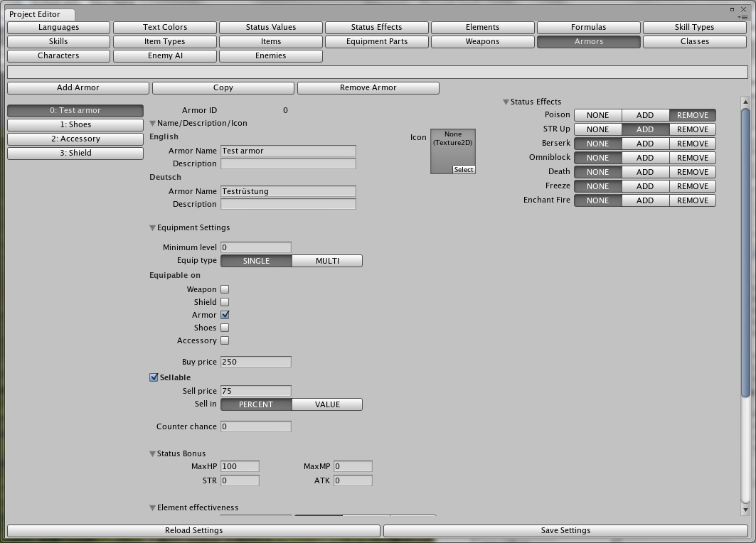Click Reload Settings
This screenshot has height=543, width=756.
pos(194,530)
